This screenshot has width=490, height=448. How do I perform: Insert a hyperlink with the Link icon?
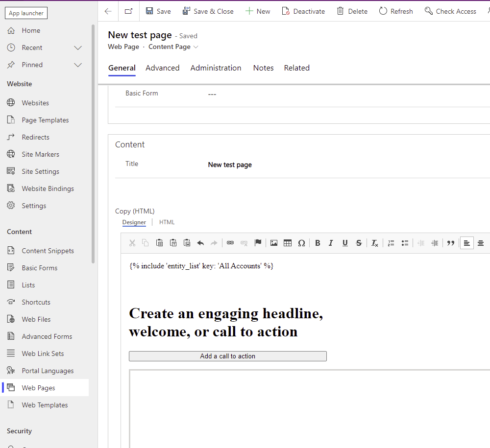[x=230, y=243]
